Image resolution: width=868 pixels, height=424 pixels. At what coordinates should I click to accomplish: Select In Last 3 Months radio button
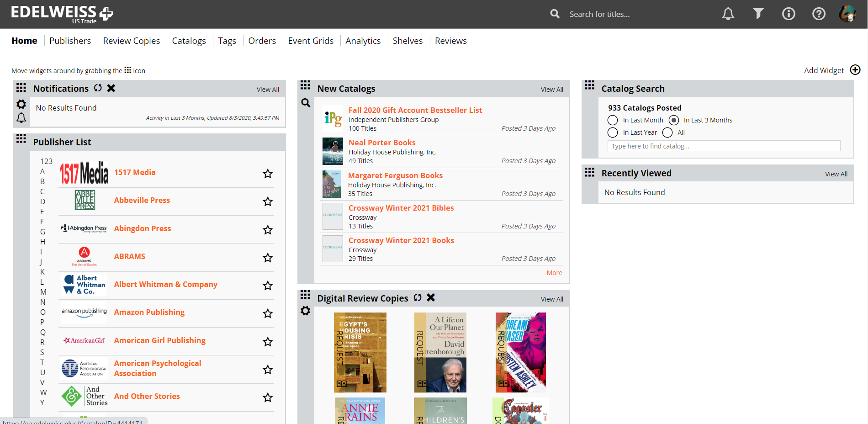(674, 120)
